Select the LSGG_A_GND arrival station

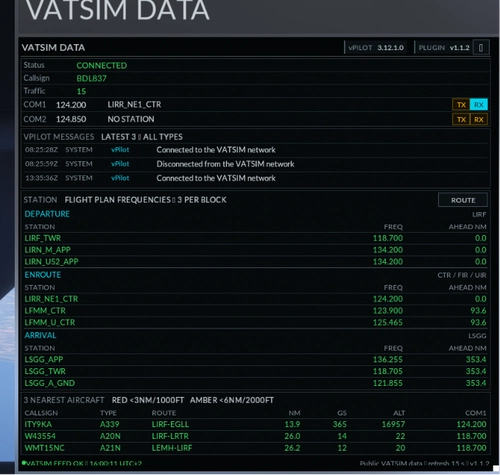tap(255, 383)
